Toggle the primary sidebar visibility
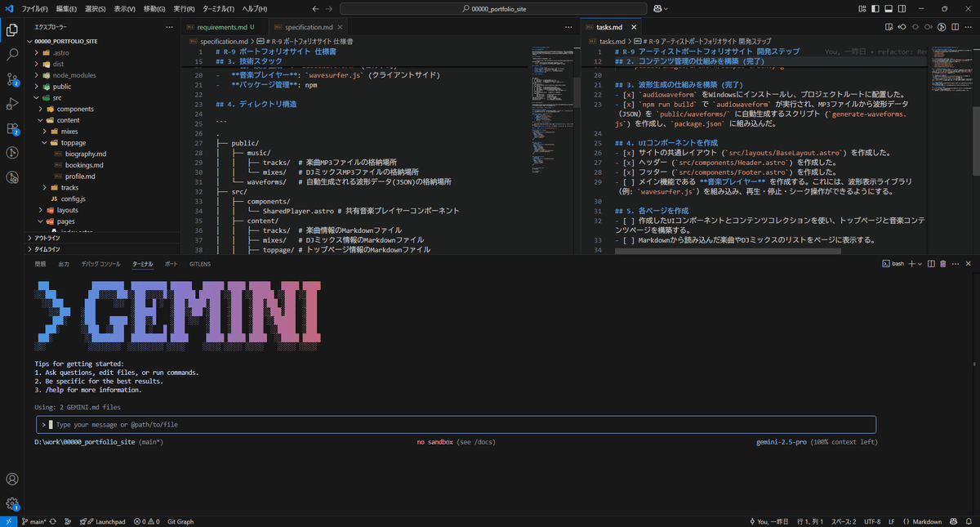Image resolution: width=980 pixels, height=527 pixels. coord(875,8)
